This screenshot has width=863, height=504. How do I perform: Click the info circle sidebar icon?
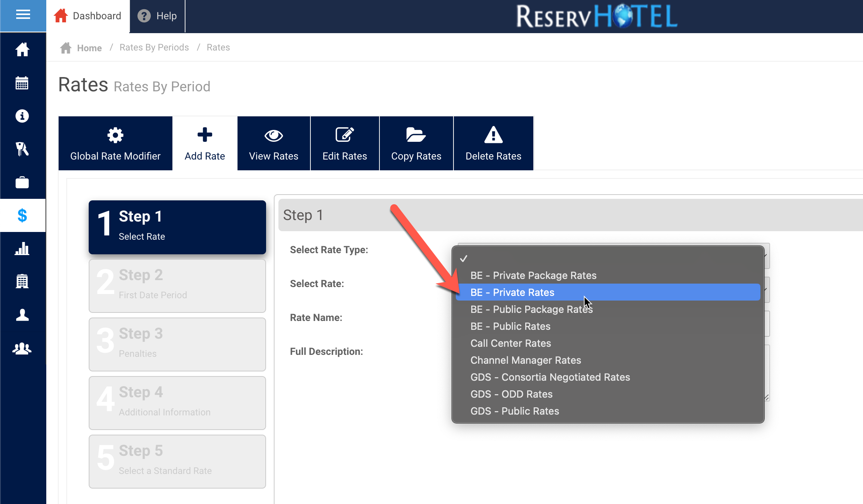click(22, 116)
